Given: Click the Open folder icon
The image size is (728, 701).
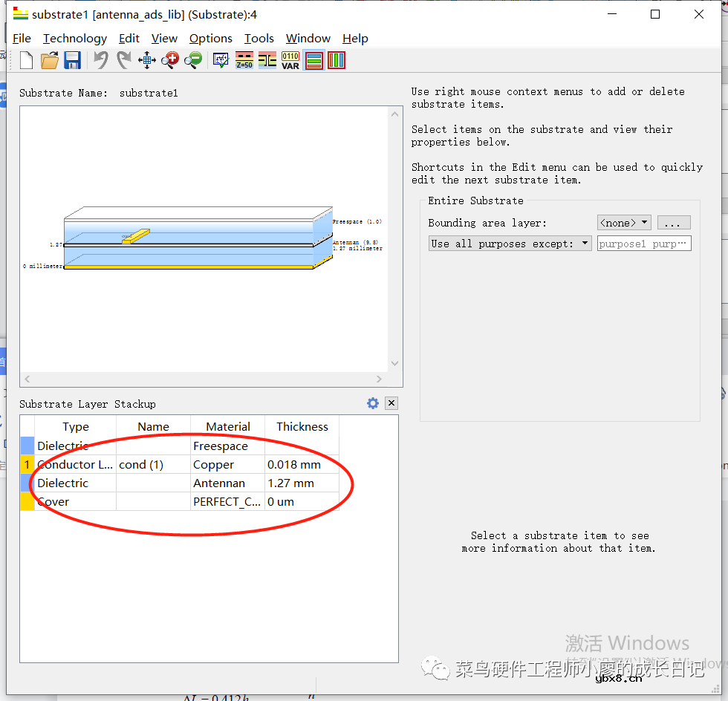Looking at the screenshot, I should (x=50, y=61).
